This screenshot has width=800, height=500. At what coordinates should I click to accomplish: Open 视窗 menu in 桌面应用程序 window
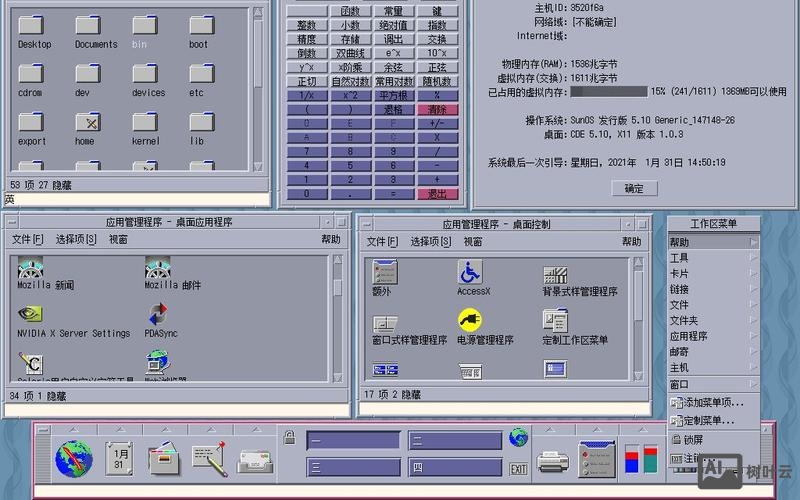(x=118, y=239)
